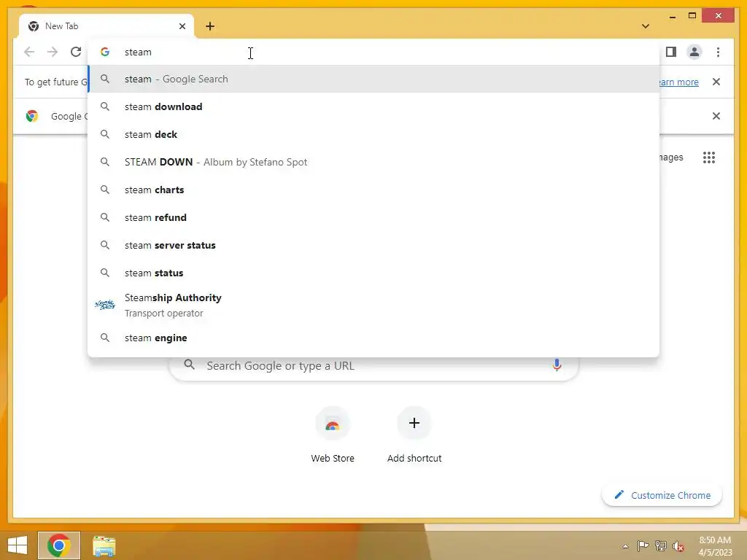Click the magnifier icon in Google search box

[x=189, y=365]
